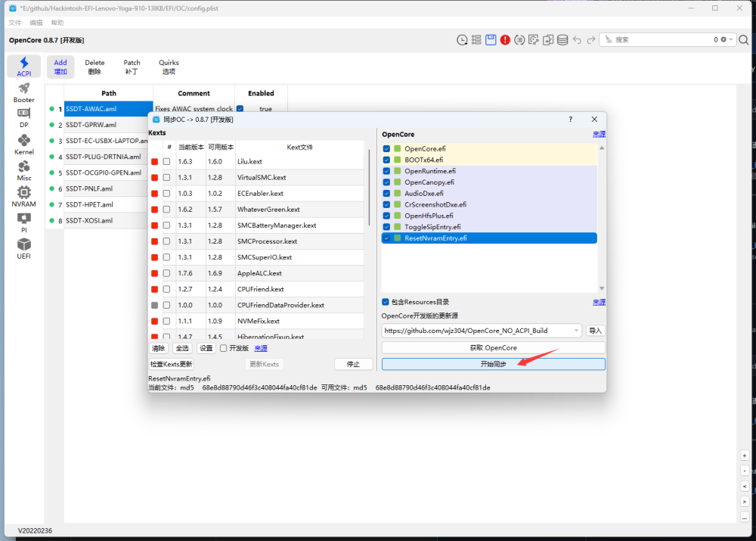Switch to the Quirks 选项 tab
Image resolution: width=756 pixels, height=541 pixels.
coord(169,67)
